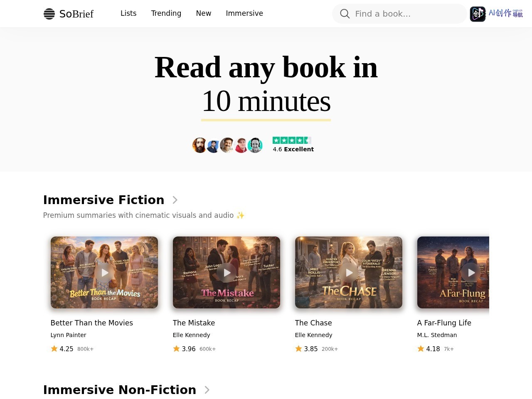Click Elle Kennedy under The Chase

314,335
